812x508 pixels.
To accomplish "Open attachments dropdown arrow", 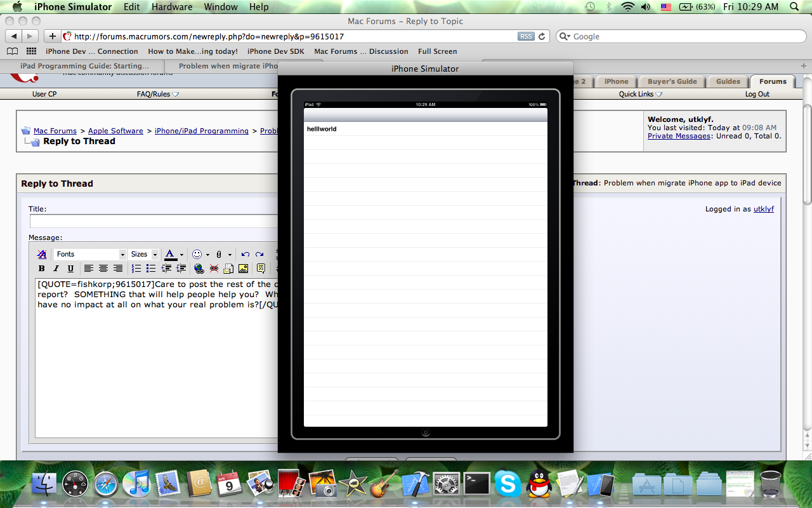I will tap(230, 255).
